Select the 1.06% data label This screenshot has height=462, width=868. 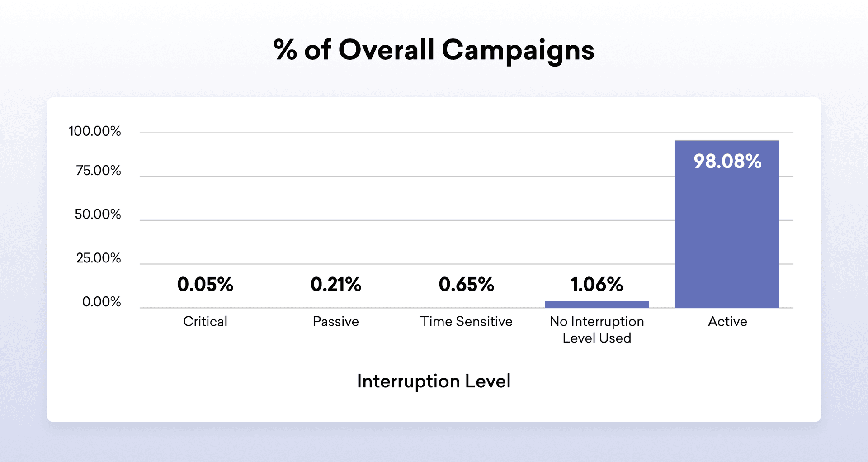pyautogui.click(x=597, y=285)
